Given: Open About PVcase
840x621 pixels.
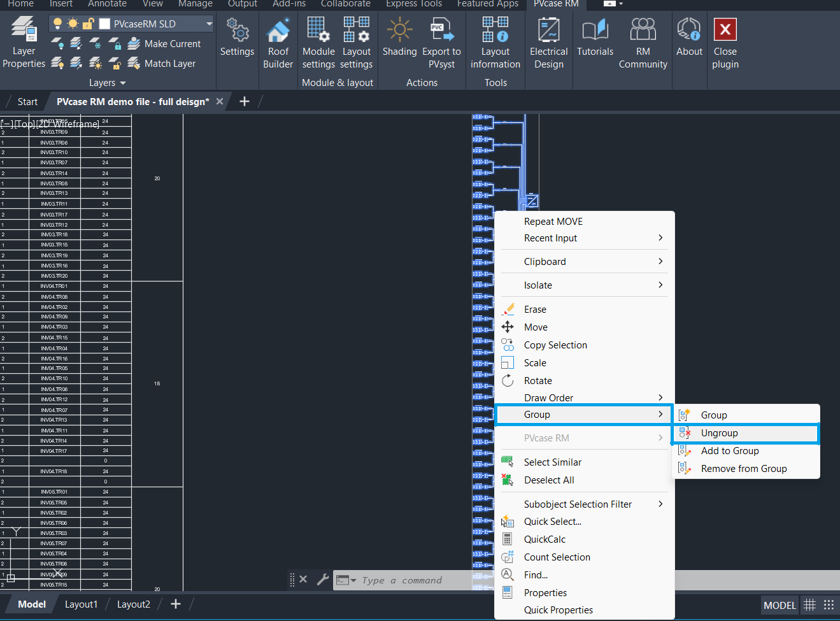Looking at the screenshot, I should click(689, 37).
